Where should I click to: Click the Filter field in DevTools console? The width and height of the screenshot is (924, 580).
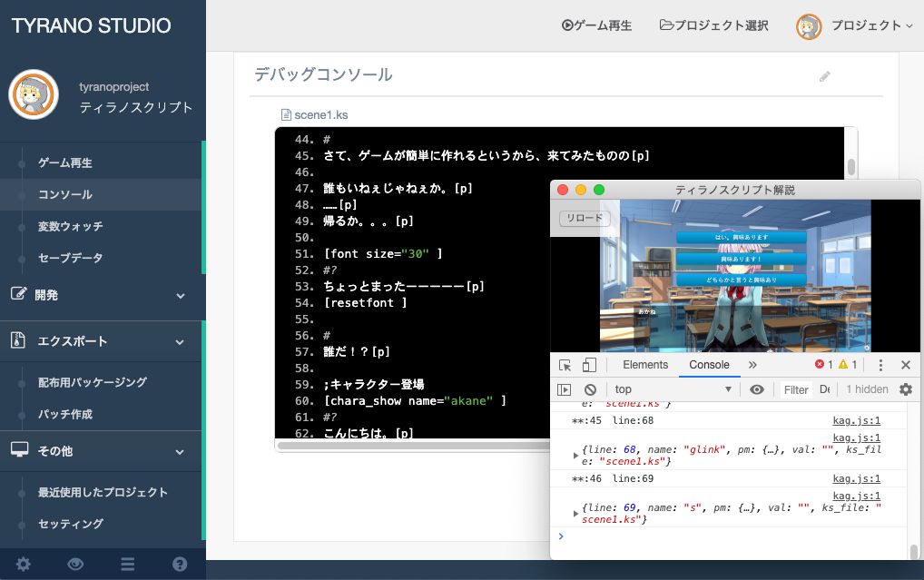[x=795, y=389]
